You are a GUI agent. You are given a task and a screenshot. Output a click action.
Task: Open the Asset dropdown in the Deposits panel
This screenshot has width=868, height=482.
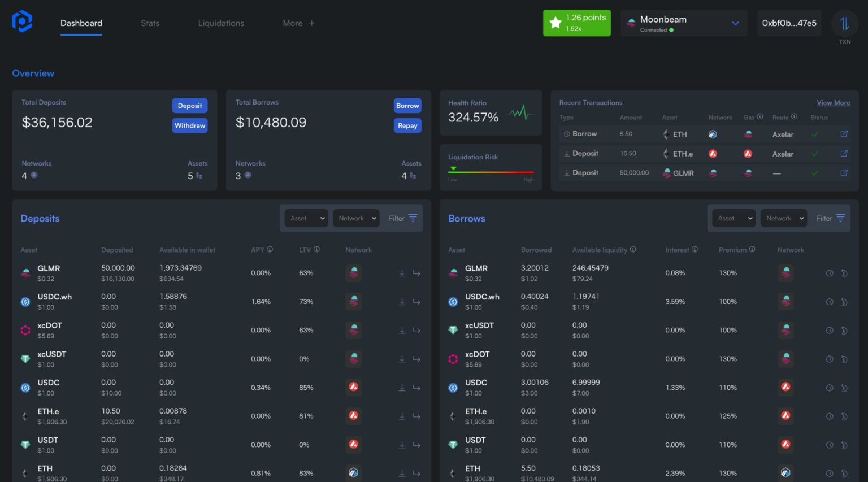pyautogui.click(x=306, y=218)
